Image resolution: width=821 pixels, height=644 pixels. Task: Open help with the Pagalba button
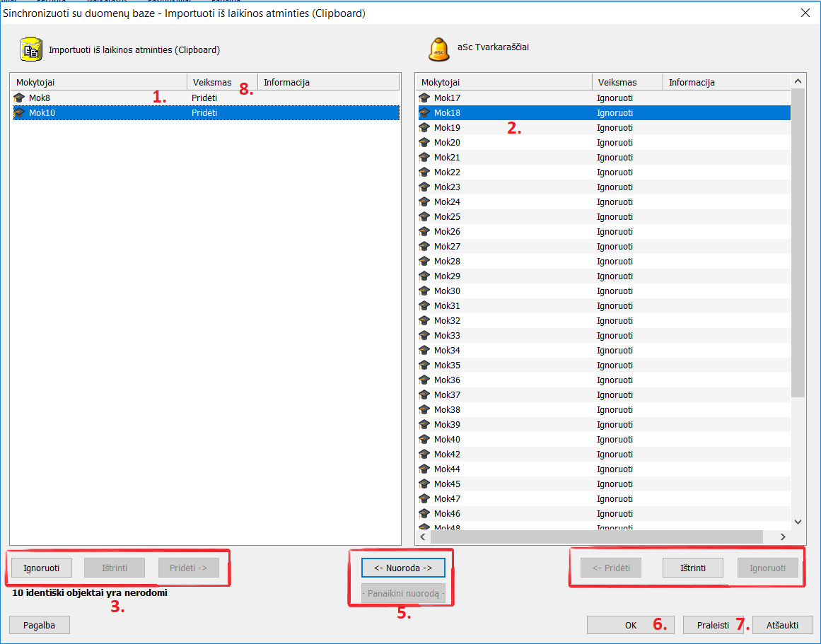40,625
